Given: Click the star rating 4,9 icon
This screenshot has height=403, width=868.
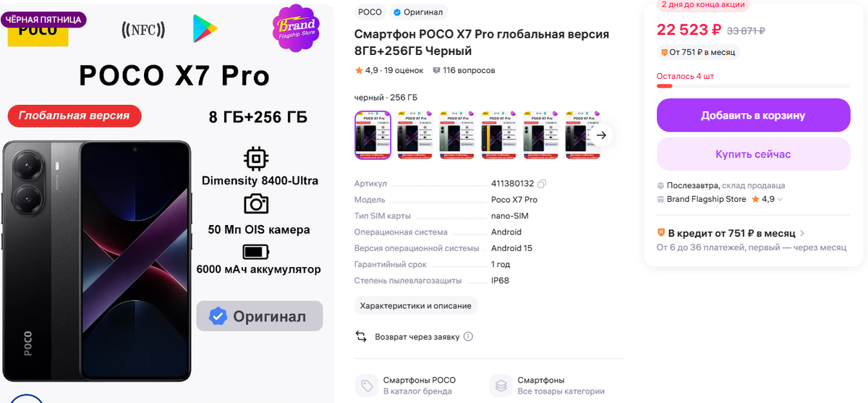Looking at the screenshot, I should click(x=359, y=70).
